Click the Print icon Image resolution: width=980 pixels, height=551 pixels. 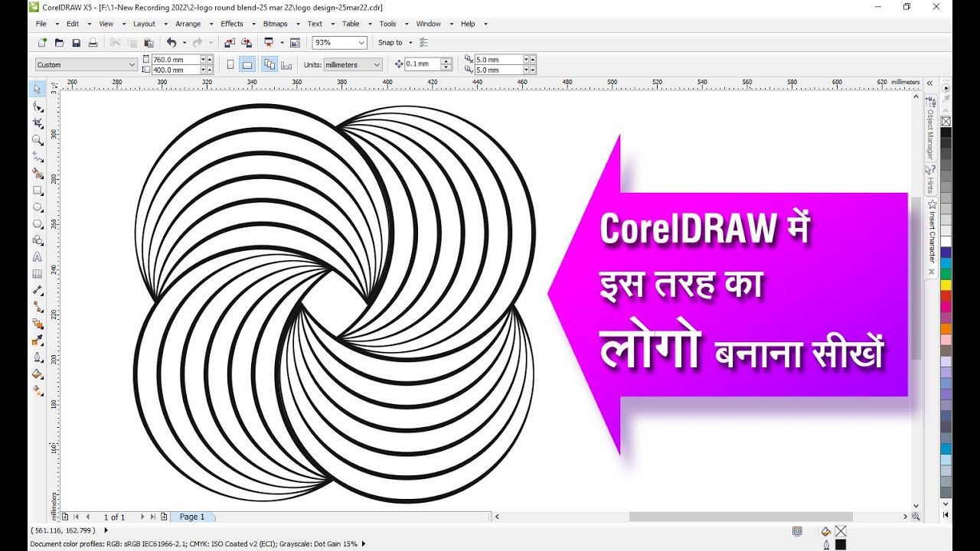coord(93,43)
